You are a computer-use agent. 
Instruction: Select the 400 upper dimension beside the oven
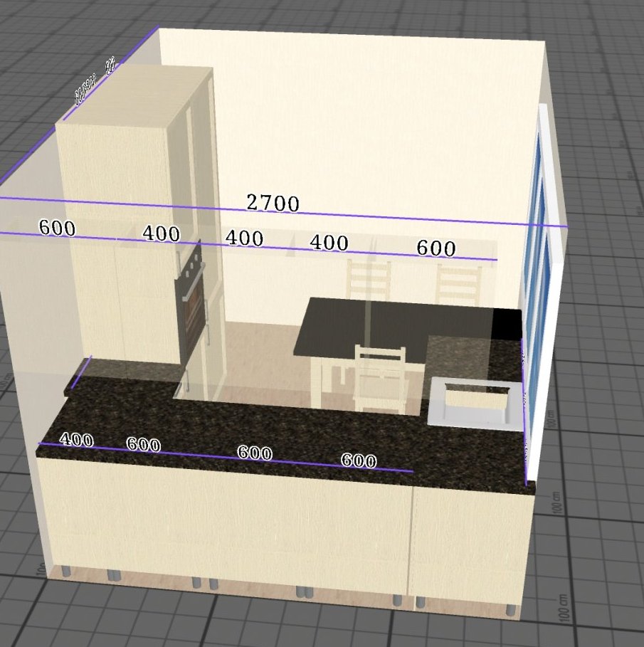tap(162, 233)
